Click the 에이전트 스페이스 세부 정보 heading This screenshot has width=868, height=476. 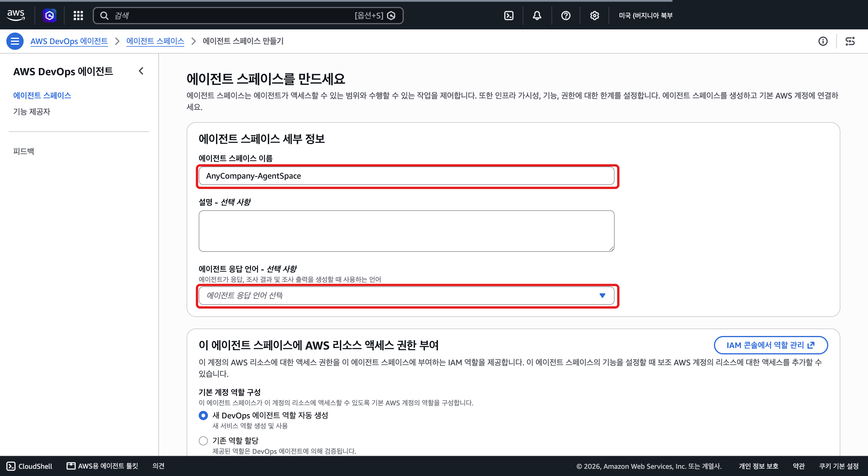[261, 139]
